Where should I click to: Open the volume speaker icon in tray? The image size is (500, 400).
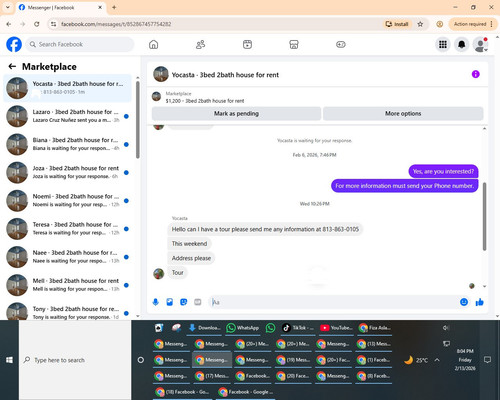point(446,328)
